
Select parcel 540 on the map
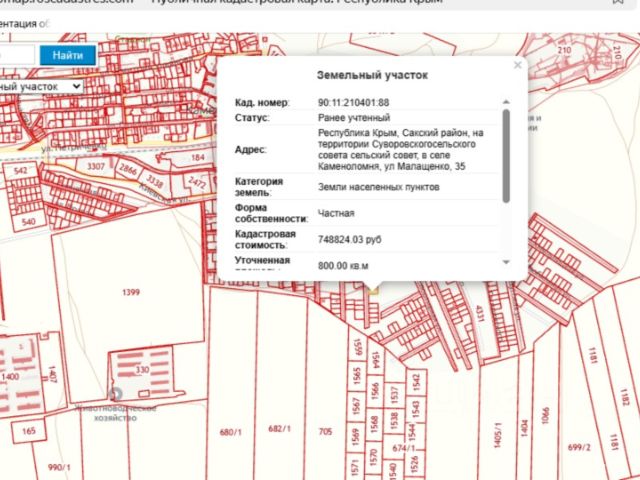29,222
